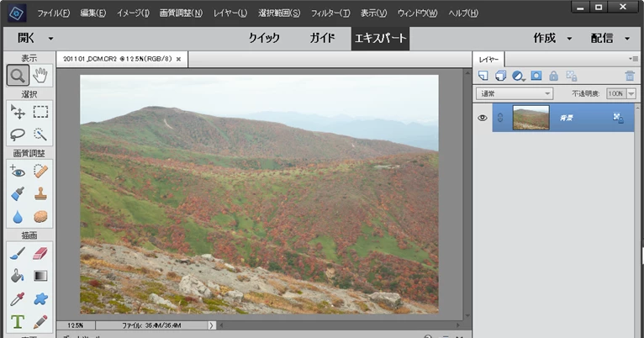Add a layer mask
This screenshot has height=338, width=644.
pyautogui.click(x=536, y=76)
